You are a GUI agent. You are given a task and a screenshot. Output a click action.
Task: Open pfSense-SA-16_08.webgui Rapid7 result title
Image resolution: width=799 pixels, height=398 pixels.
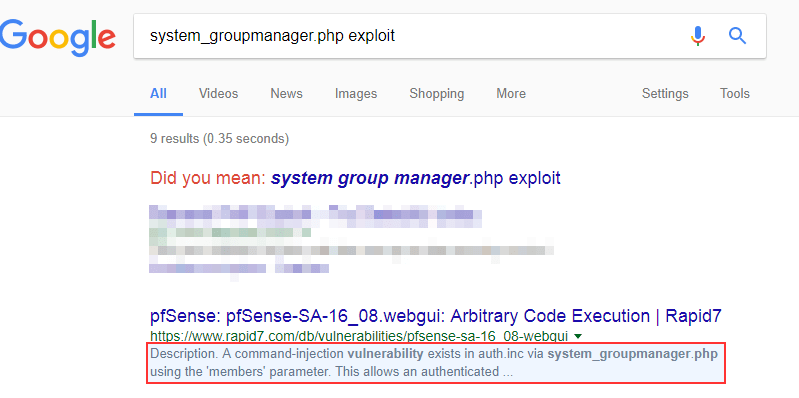[436, 316]
